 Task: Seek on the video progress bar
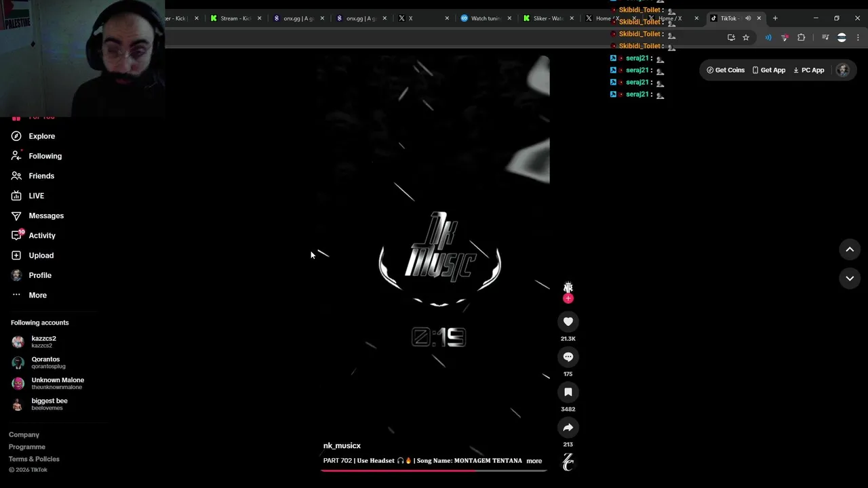point(434,470)
